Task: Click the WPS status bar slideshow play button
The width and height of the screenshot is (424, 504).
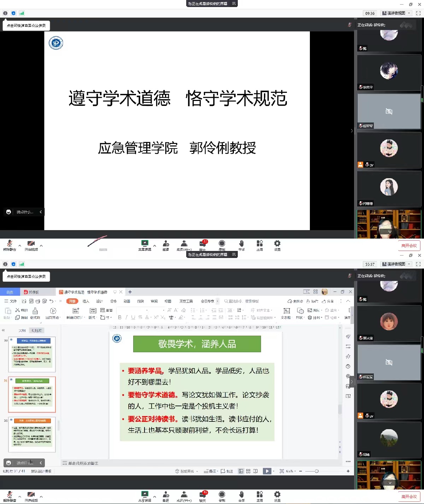Action: 267,471
